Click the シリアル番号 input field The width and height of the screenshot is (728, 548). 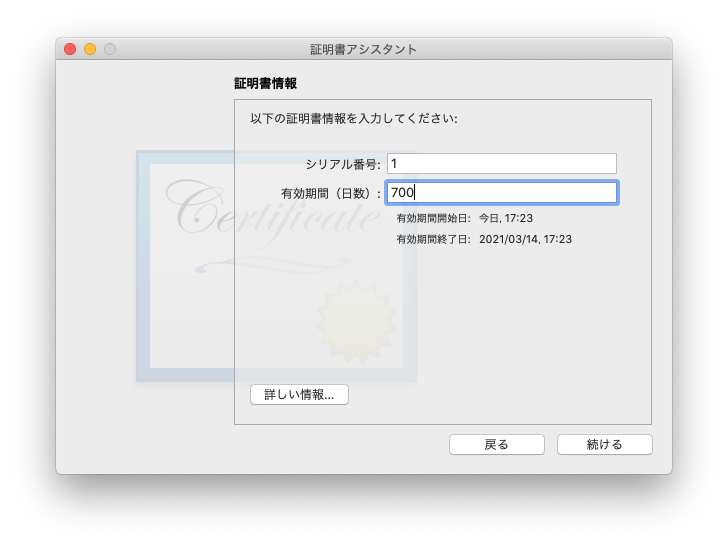[502, 163]
